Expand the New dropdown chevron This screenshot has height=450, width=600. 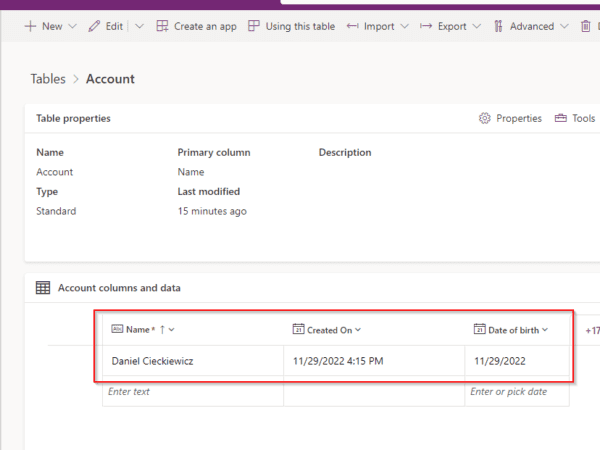coord(72,26)
